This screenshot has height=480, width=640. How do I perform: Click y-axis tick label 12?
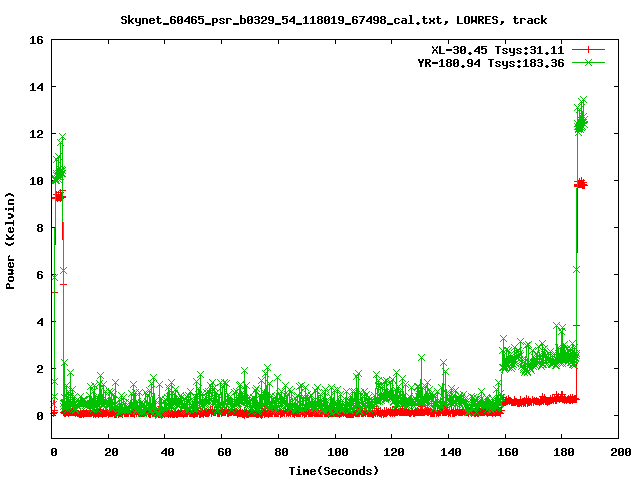tap(36, 134)
